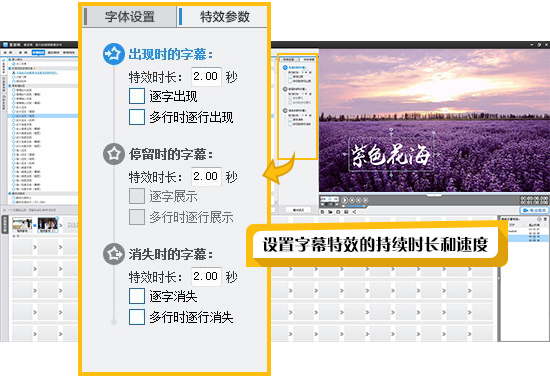Viewport: 550px width, 378px height.
Task: Switch to the 字体设置 tab in enlarged panel
Action: point(130,16)
